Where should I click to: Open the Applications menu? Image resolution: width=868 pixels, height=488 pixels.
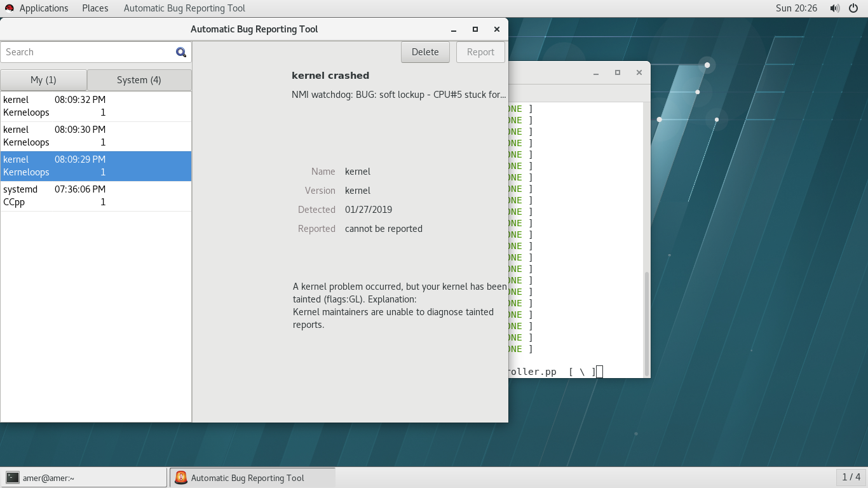coord(44,8)
